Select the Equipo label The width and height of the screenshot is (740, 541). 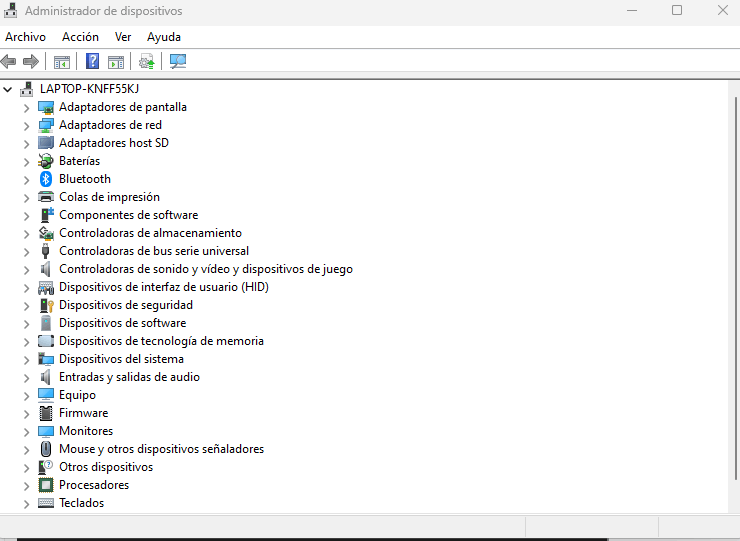click(x=77, y=395)
